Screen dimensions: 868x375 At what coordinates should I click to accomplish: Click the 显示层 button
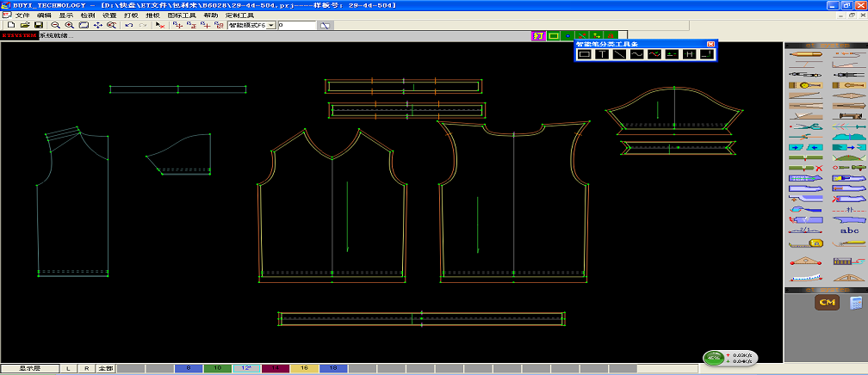pyautogui.click(x=30, y=368)
